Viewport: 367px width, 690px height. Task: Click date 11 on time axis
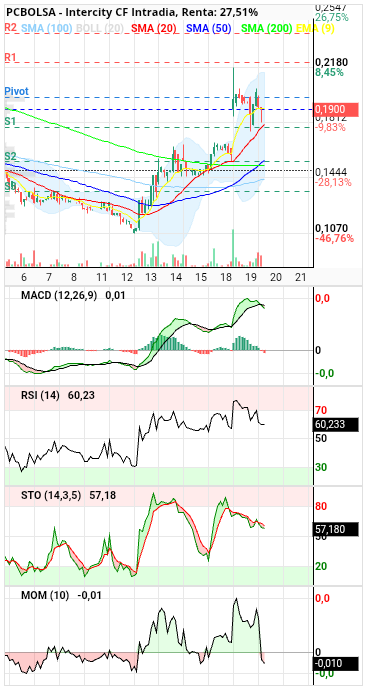102,278
